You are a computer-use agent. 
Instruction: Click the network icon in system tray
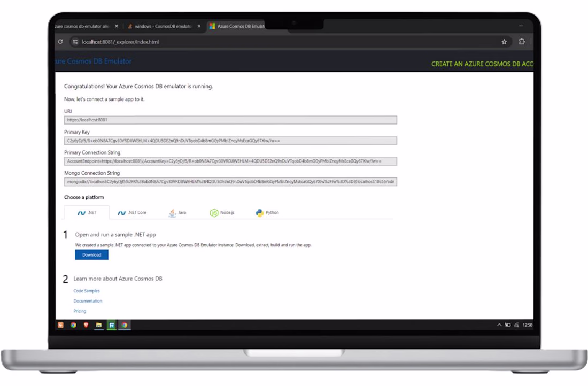516,325
